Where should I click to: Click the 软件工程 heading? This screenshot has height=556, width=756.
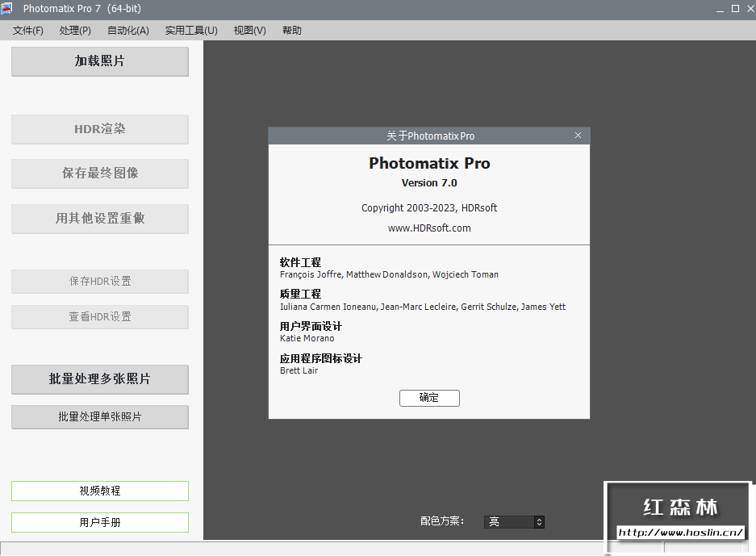(x=300, y=262)
